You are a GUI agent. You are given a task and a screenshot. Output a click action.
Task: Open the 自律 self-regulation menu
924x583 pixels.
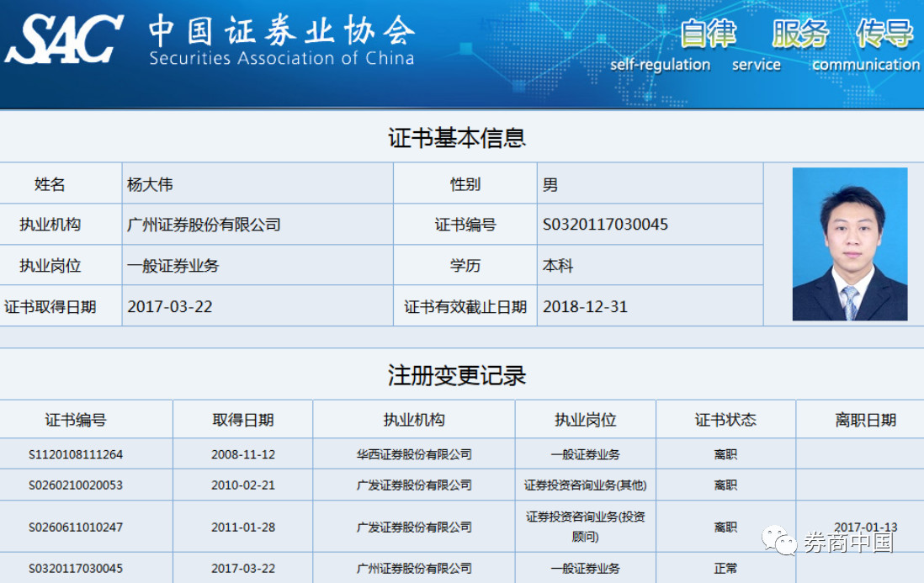coord(708,34)
